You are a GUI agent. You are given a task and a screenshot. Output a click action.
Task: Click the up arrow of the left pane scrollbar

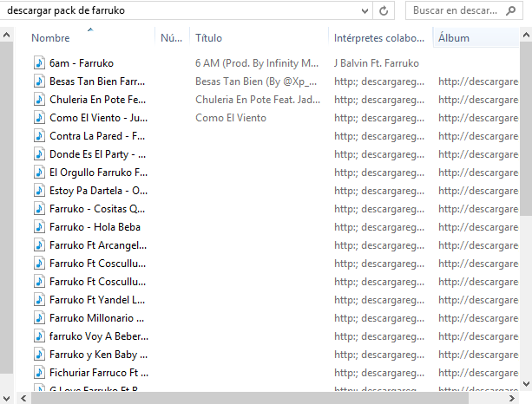[6, 35]
